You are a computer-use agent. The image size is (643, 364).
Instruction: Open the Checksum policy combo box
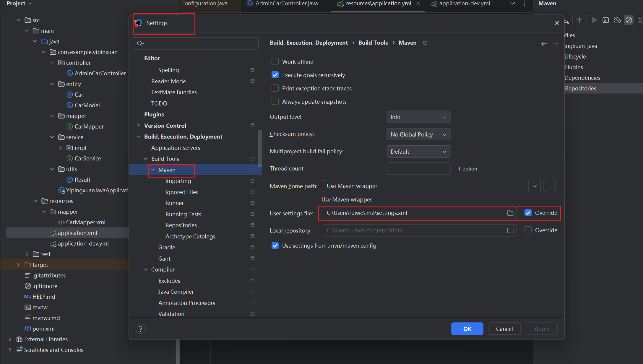coord(418,134)
